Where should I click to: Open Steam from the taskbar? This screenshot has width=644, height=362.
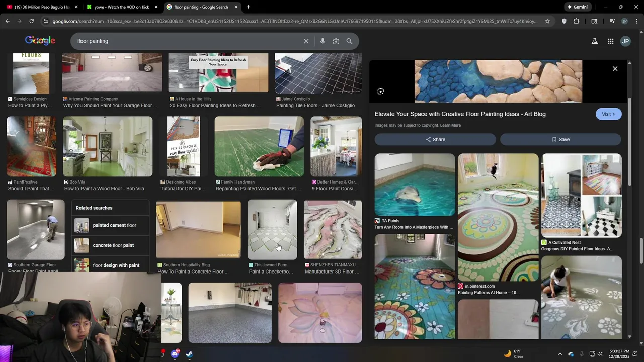coord(189,354)
